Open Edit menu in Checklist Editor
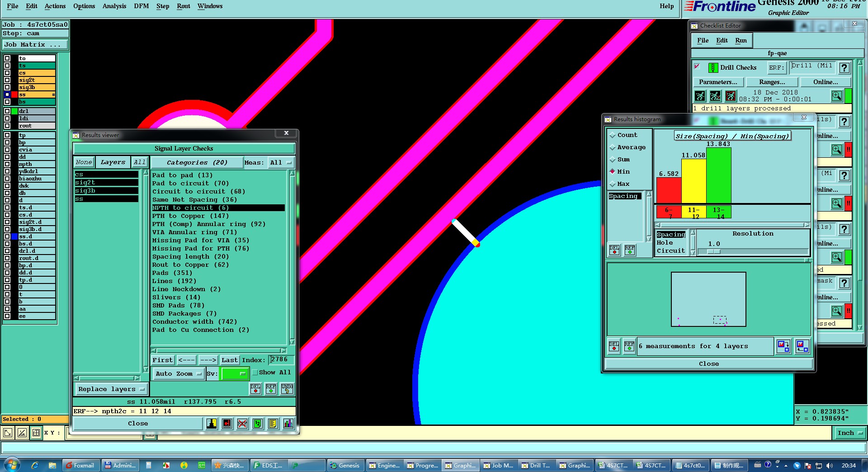Image resolution: width=868 pixels, height=472 pixels. (x=722, y=41)
